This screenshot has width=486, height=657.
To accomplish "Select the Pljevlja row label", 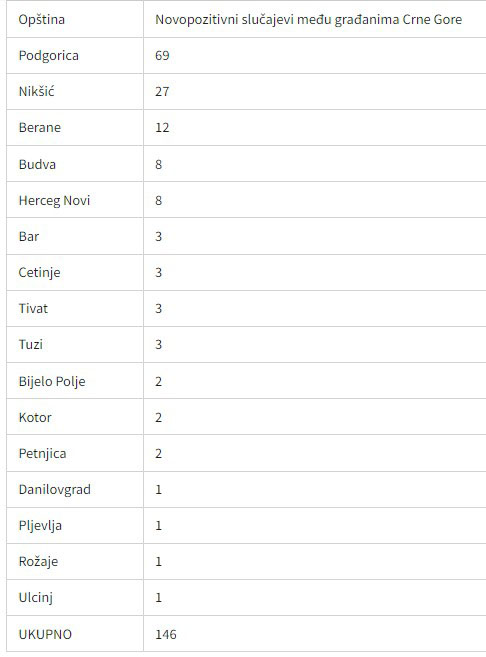I will [x=40, y=525].
